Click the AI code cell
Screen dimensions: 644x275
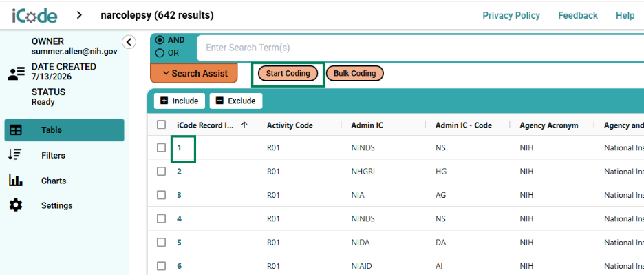coord(439,266)
